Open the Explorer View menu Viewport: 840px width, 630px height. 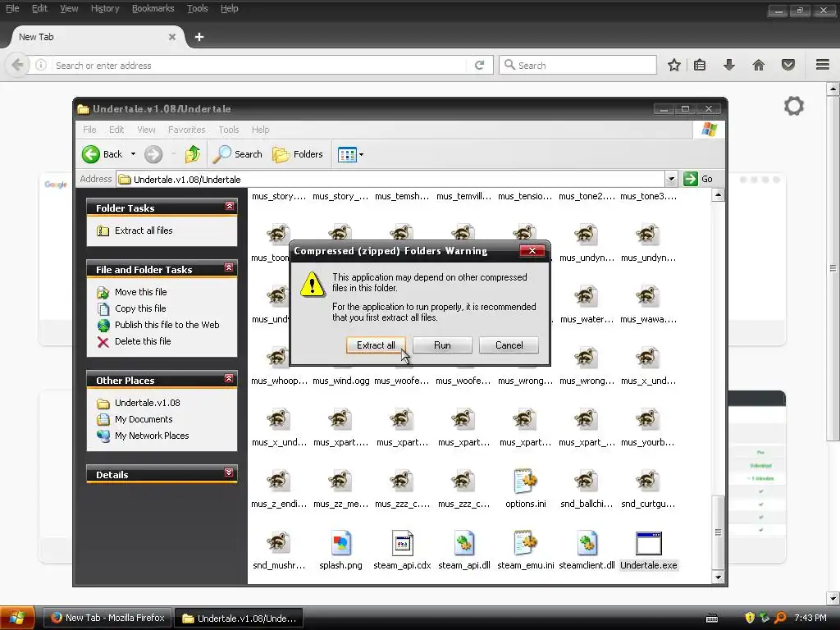click(146, 130)
